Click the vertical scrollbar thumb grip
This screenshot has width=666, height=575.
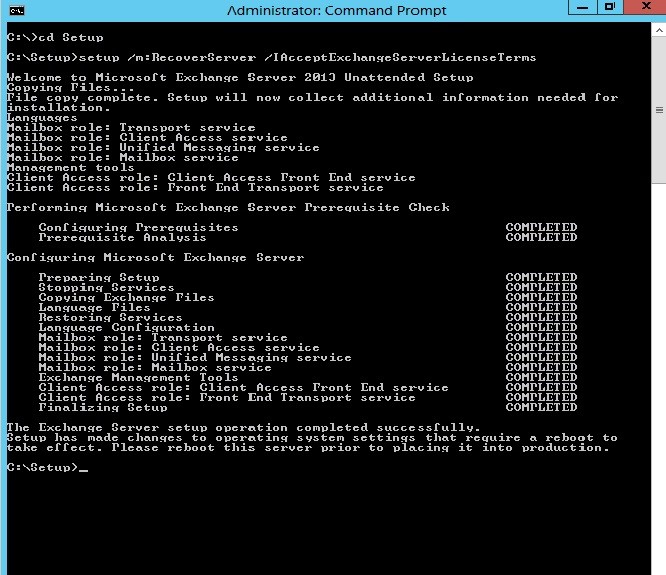(659, 110)
